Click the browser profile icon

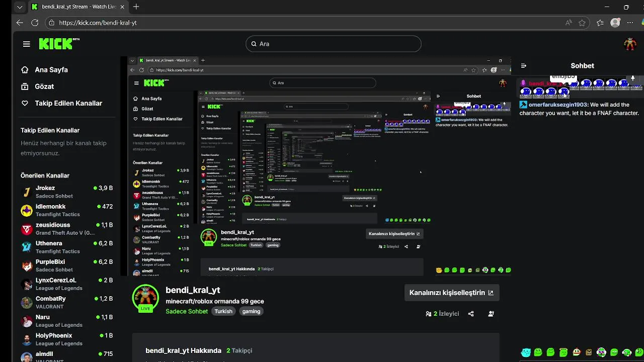615,23
